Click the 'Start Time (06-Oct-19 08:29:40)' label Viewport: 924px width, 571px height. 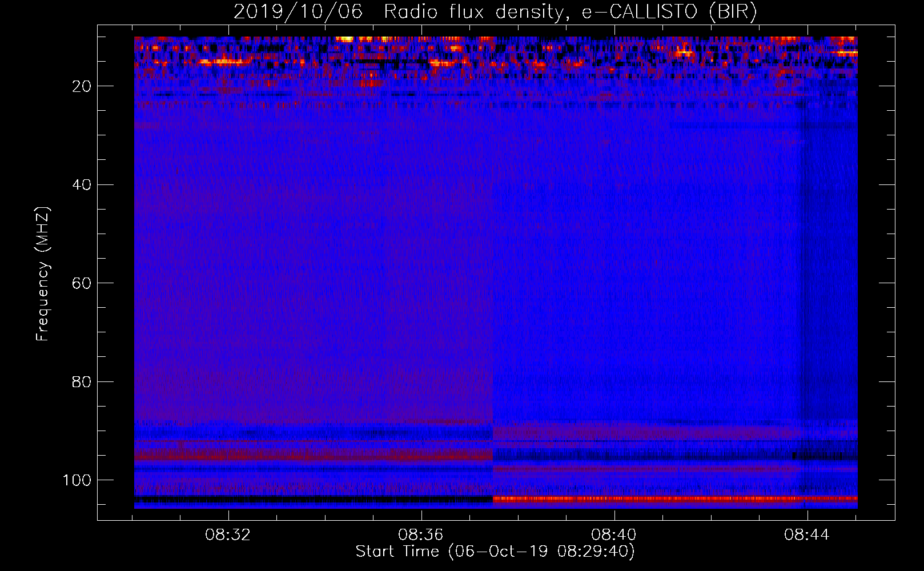[x=495, y=552]
